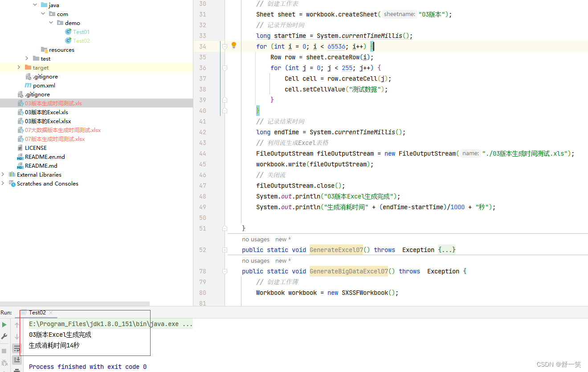
Task: Click the lightbulb quick-fix on line 34
Action: click(x=234, y=45)
